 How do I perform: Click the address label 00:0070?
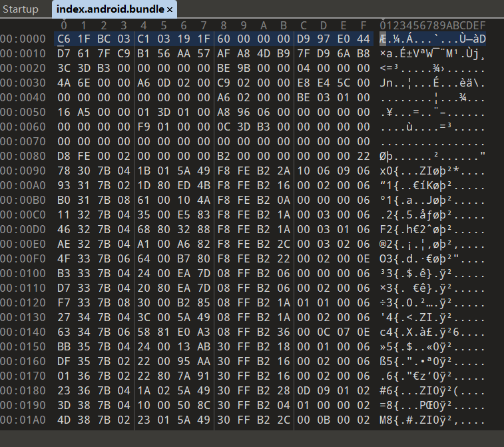point(23,141)
